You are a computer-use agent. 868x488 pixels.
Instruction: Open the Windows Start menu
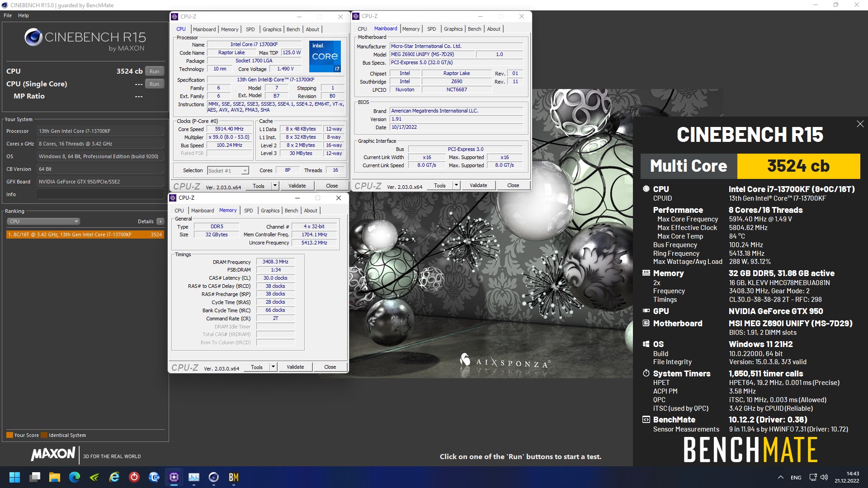(14, 477)
